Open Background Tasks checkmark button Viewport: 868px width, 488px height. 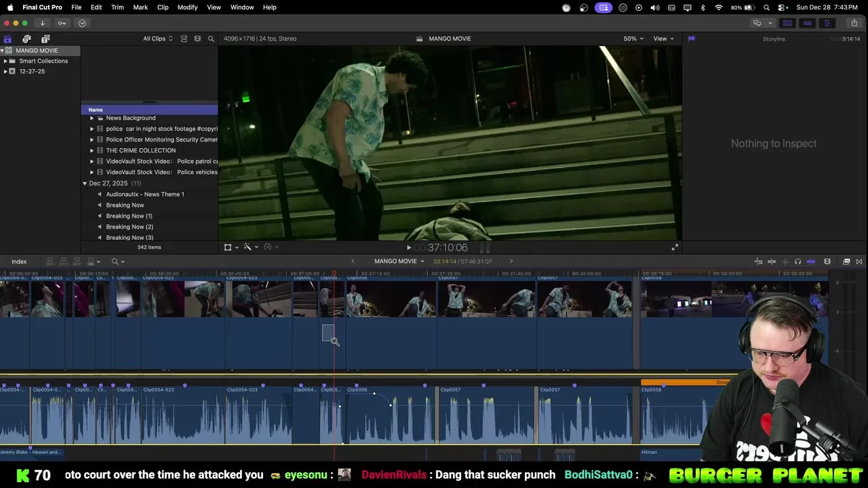coord(82,23)
